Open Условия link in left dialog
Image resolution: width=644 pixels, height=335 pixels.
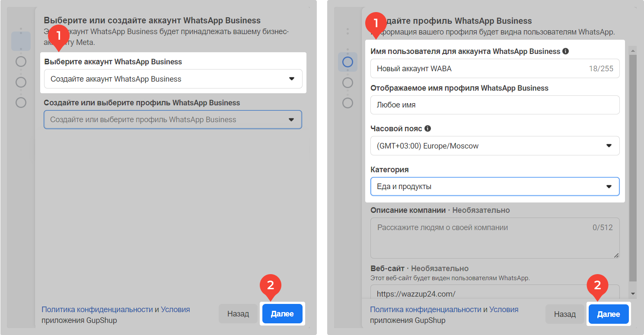point(175,310)
